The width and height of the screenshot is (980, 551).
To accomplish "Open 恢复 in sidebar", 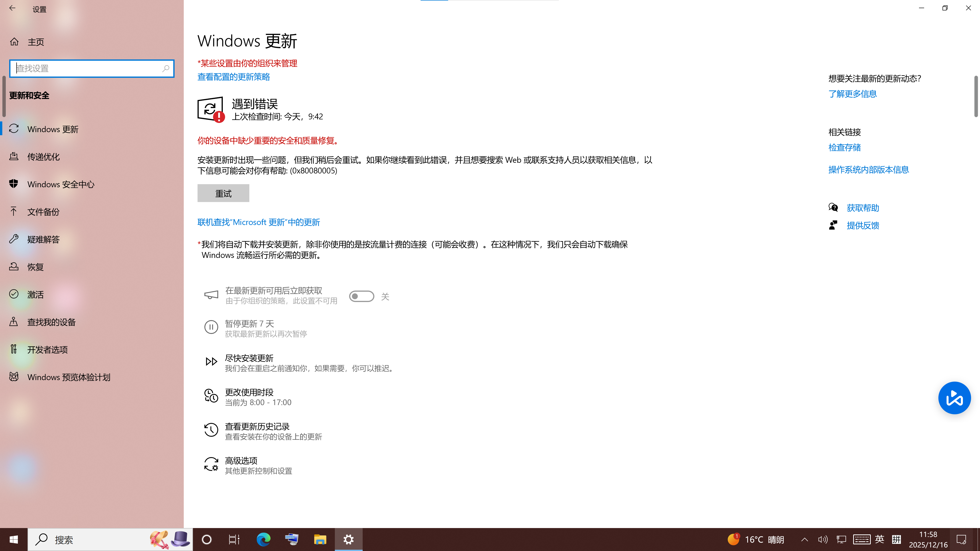I will point(92,267).
